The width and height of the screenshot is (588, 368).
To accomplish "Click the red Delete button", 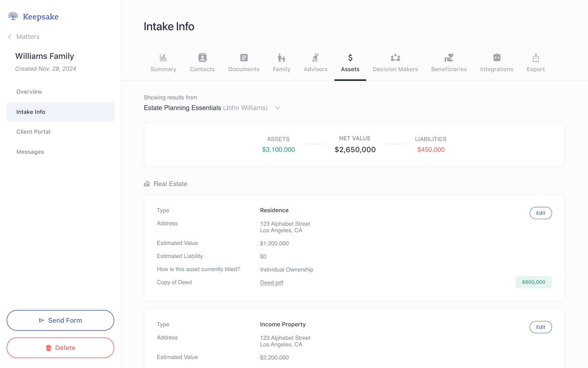I will 60,348.
